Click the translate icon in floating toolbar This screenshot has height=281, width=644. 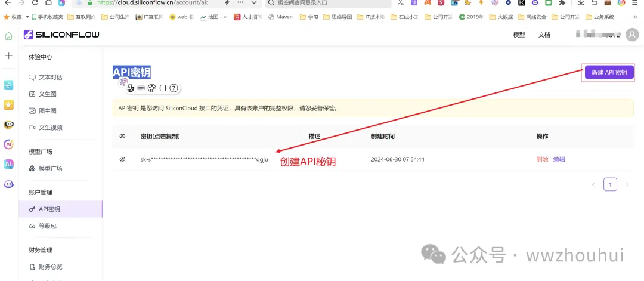130,88
